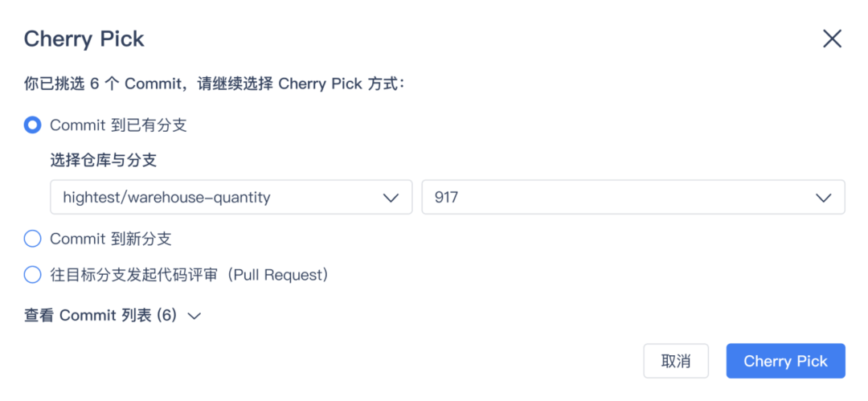
Task: Click the "Commit 到新分支" label text
Action: [111, 239]
